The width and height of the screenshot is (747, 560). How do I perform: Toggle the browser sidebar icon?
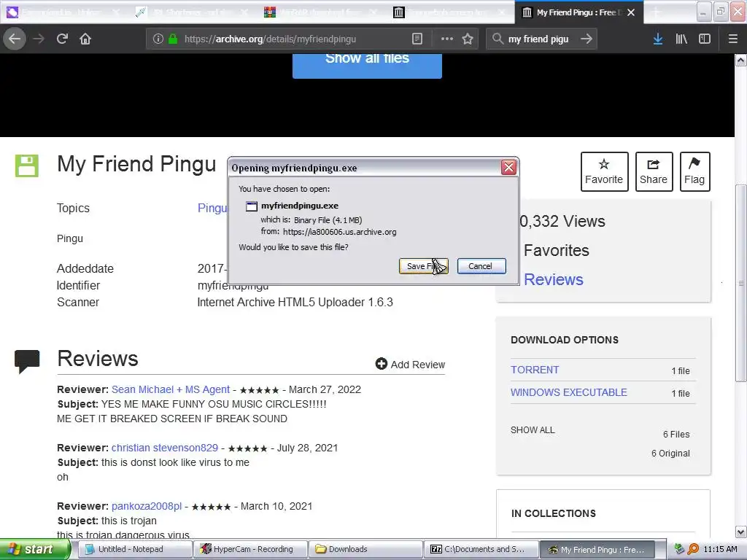click(705, 39)
